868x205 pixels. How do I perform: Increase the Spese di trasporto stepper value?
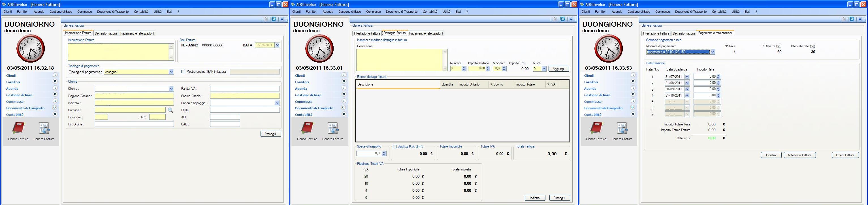pos(384,152)
